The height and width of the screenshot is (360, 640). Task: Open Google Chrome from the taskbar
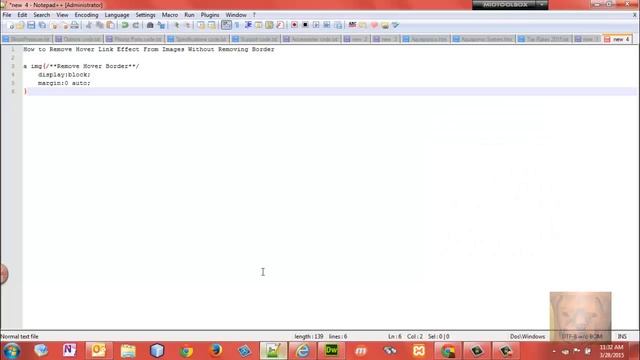click(x=186, y=351)
